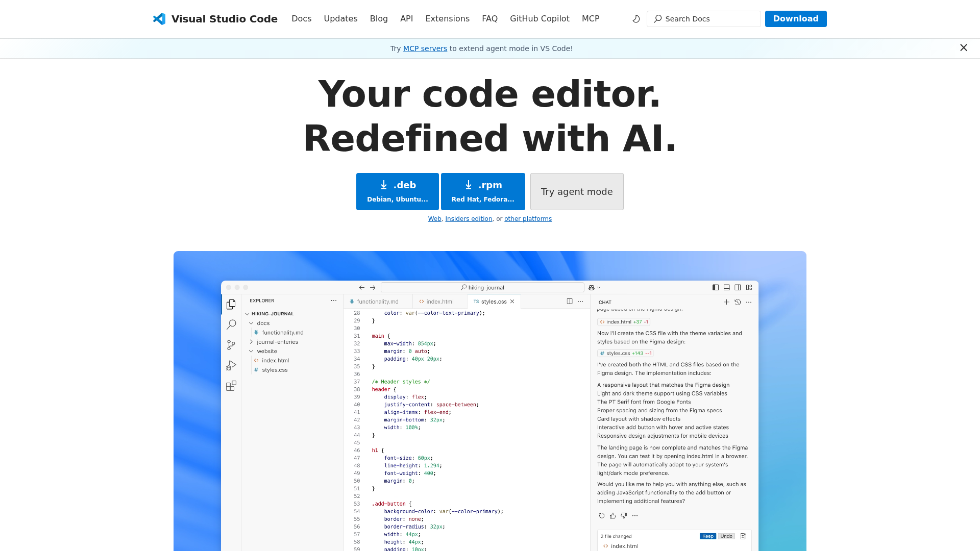The image size is (980, 551).
Task: Click the forward arrow in editor title bar
Action: click(x=373, y=288)
